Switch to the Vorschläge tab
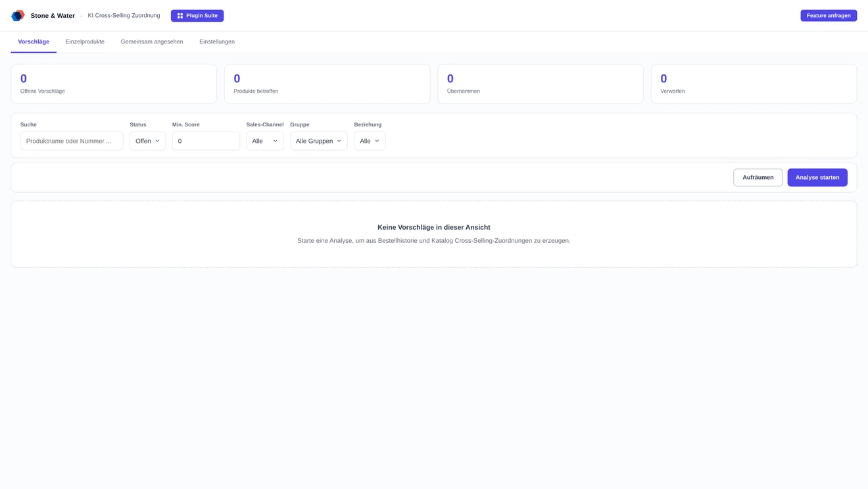The width and height of the screenshot is (868, 489). (x=34, y=42)
